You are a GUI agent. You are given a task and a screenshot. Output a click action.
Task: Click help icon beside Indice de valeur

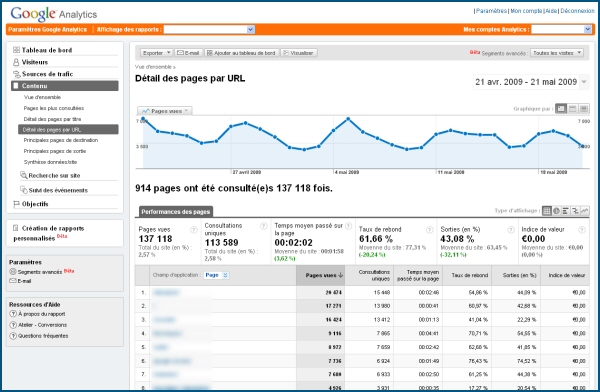[582, 230]
